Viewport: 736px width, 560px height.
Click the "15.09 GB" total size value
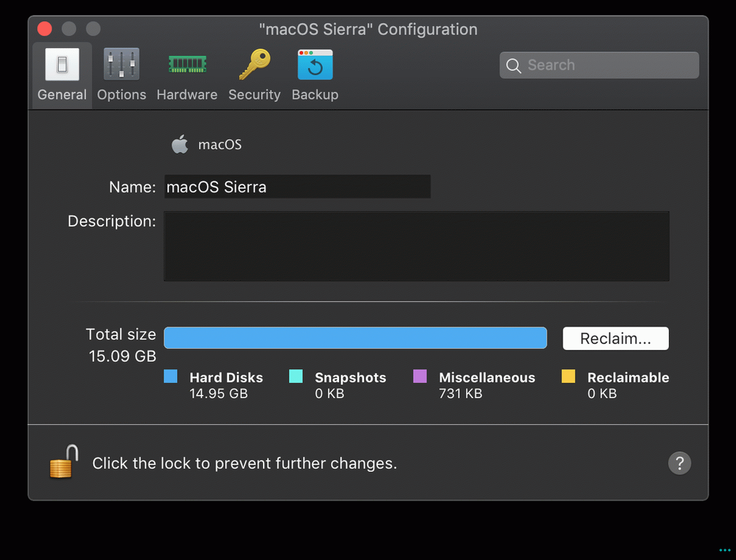click(122, 356)
